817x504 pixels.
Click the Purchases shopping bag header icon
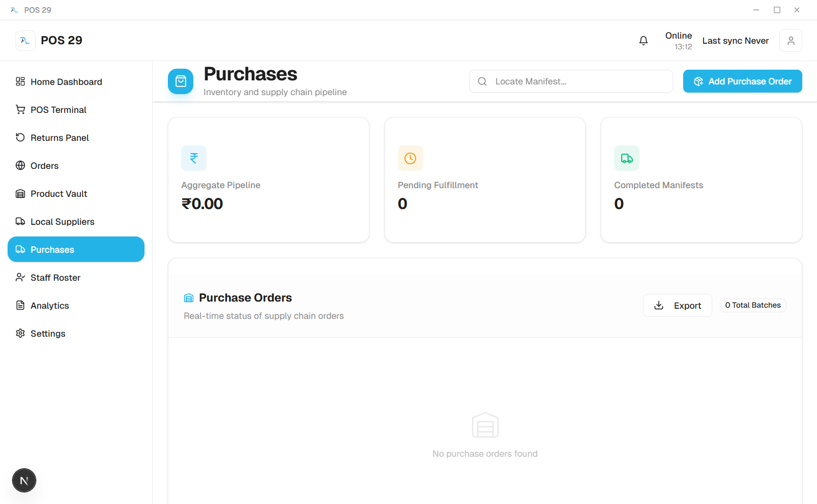(181, 81)
